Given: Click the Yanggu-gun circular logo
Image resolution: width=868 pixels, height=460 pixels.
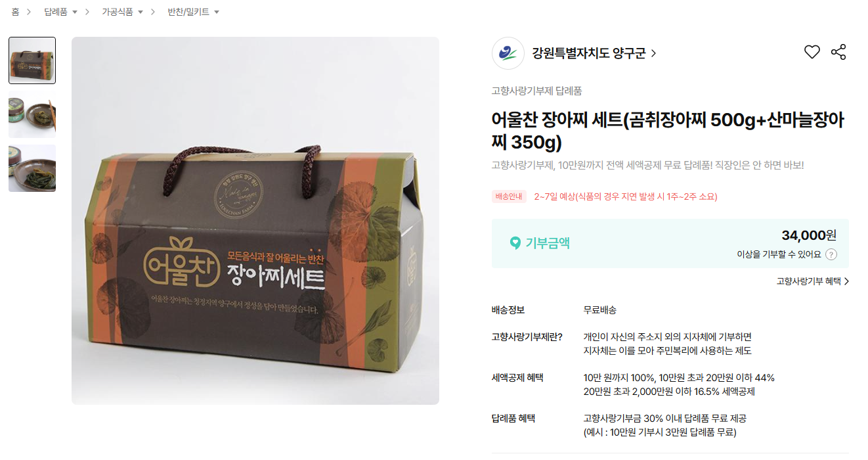Looking at the screenshot, I should tap(508, 53).
